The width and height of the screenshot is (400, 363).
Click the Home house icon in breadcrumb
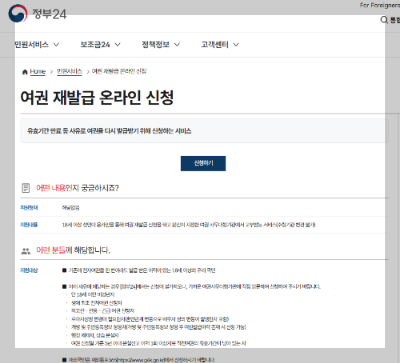[x=25, y=72]
